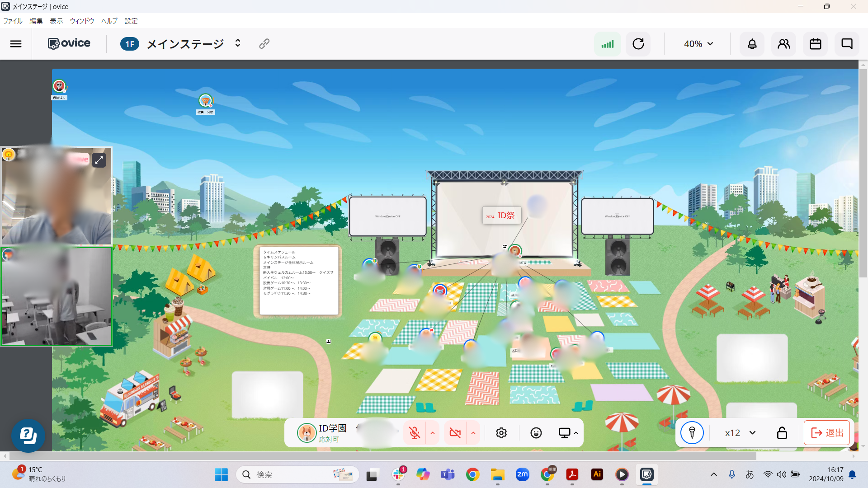This screenshot has width=868, height=488.
Task: Open the chat speech bubble icon
Action: (847, 44)
